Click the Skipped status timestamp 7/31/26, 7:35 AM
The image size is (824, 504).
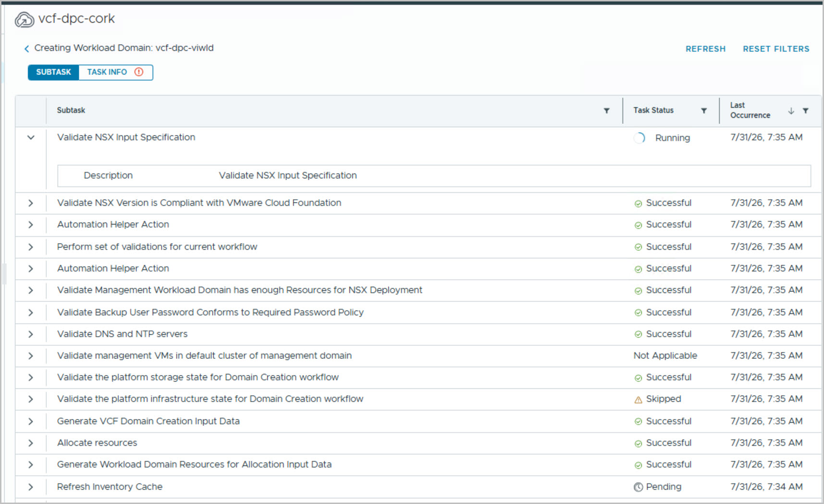click(766, 399)
